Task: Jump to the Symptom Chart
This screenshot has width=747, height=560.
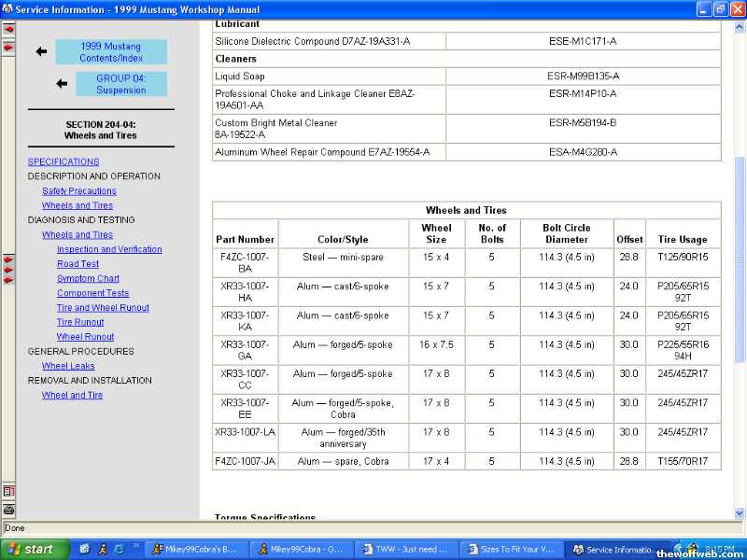Action: [88, 278]
